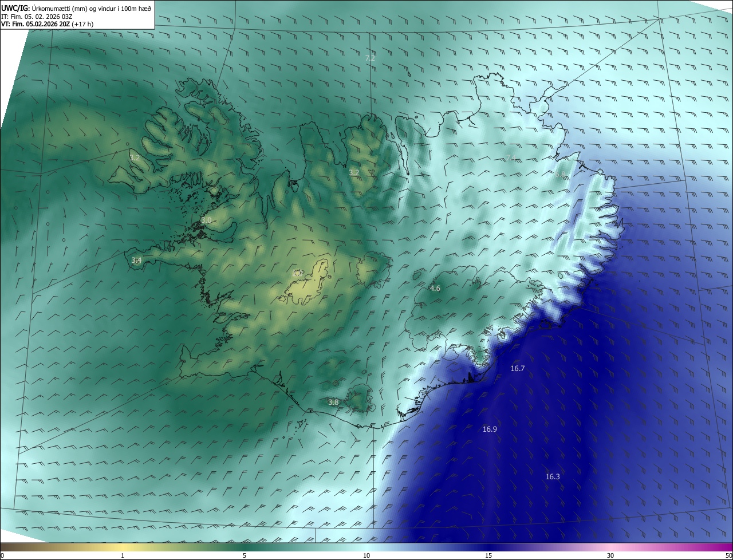The height and width of the screenshot is (560, 733).
Task: Click the 'IT: Fim. 05. 02. 2026 03Z' line
Action: [37, 17]
